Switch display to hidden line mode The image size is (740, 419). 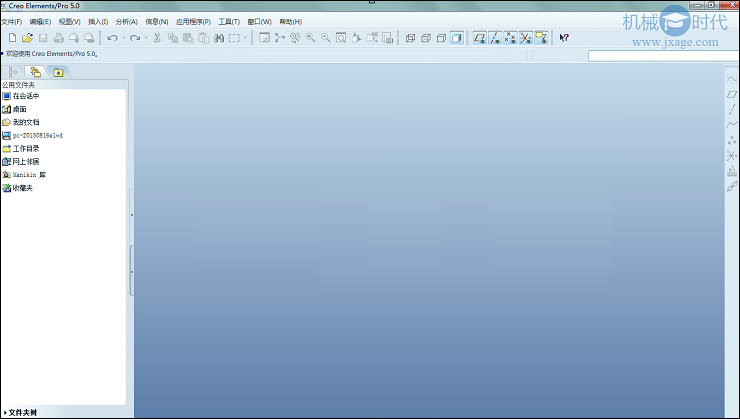[x=426, y=38]
